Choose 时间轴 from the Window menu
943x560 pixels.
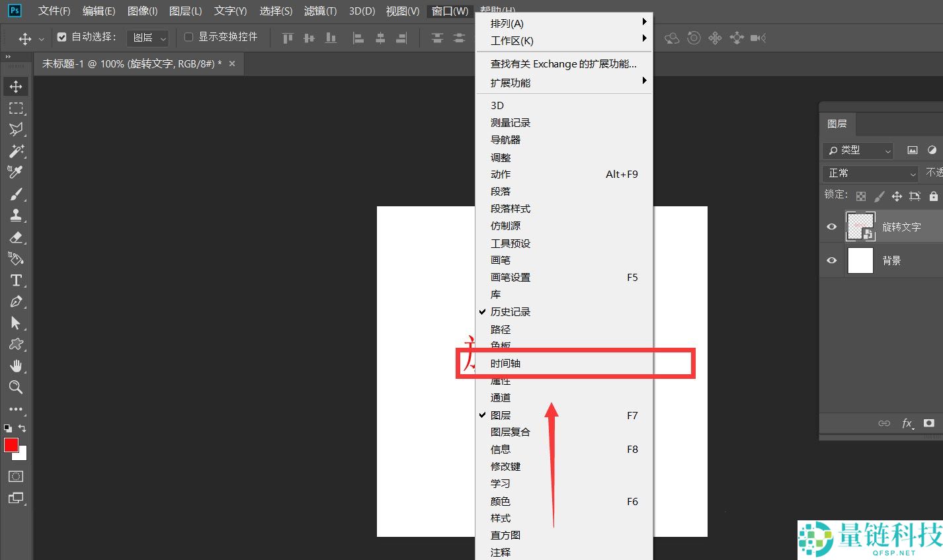click(506, 364)
